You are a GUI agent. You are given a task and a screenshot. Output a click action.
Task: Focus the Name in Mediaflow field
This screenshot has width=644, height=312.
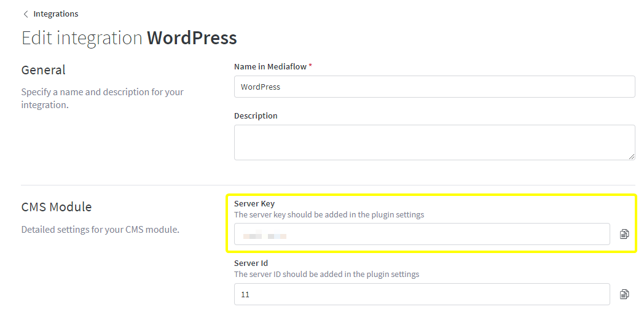point(434,87)
